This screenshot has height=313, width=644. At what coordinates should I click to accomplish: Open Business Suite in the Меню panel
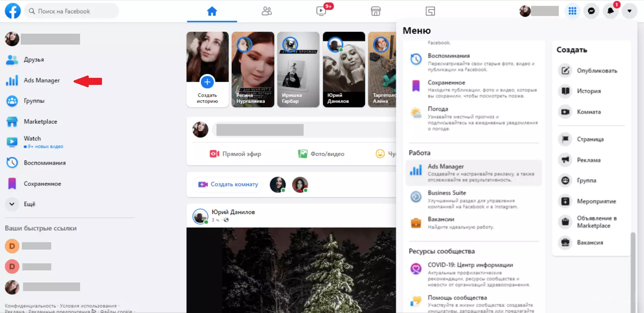pyautogui.click(x=474, y=199)
